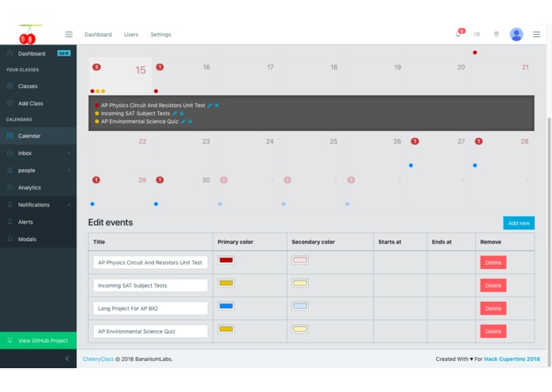Click the cherry logo

28,35
